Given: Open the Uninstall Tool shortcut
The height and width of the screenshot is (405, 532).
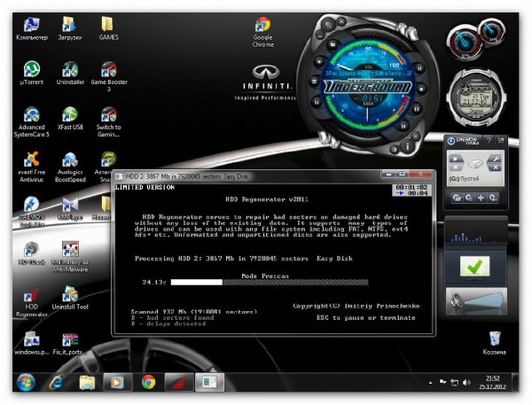Looking at the screenshot, I should coord(70,298).
